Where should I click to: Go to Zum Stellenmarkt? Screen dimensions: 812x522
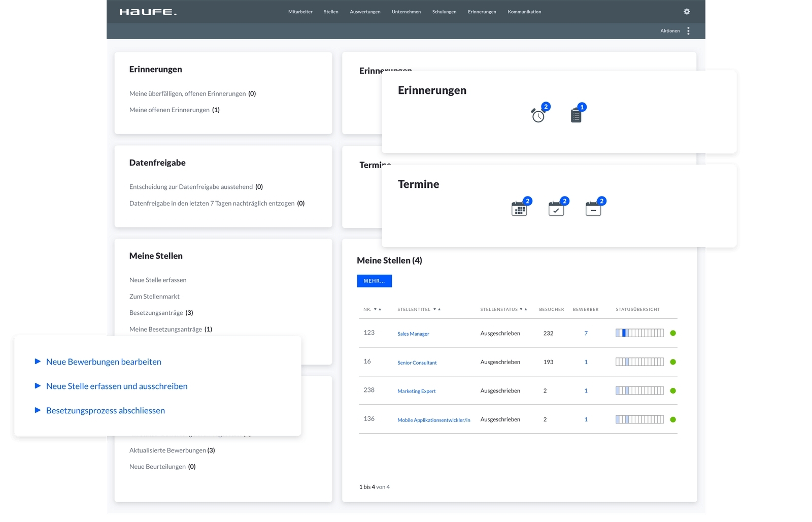pos(154,297)
